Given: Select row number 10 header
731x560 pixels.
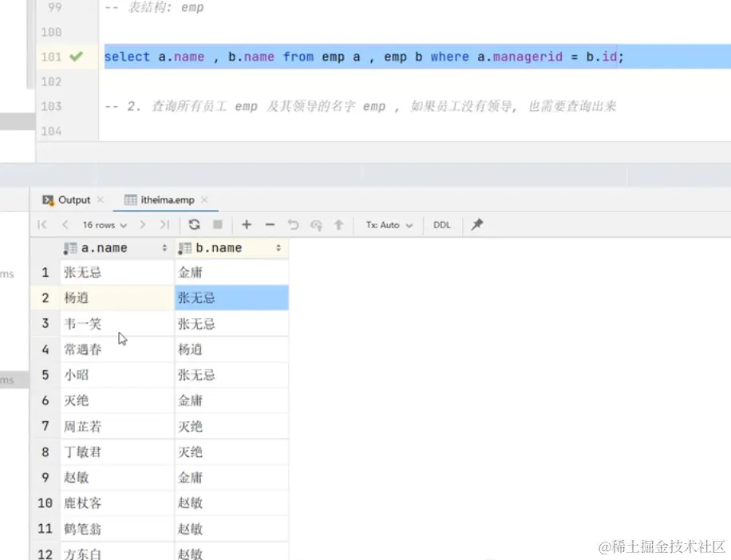Looking at the screenshot, I should coord(45,503).
